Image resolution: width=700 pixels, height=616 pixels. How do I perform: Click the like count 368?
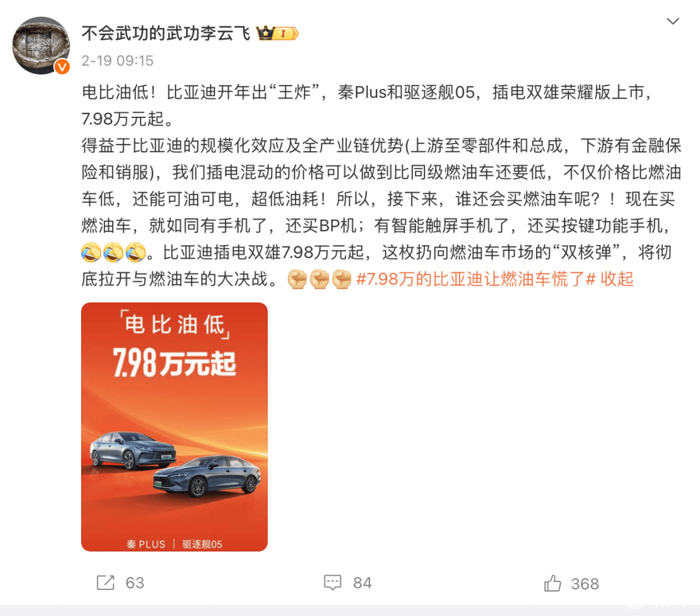coord(585,584)
